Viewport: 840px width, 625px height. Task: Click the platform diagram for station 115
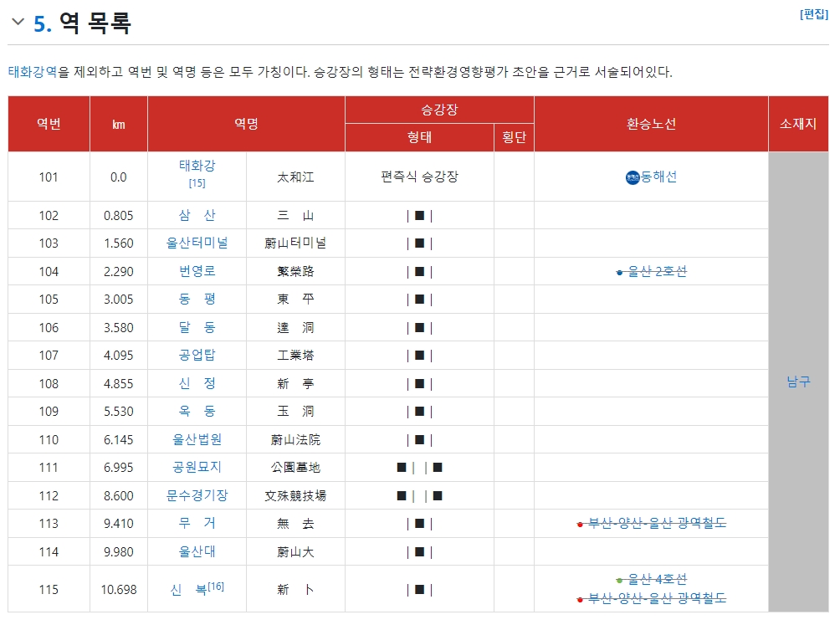[x=419, y=590]
